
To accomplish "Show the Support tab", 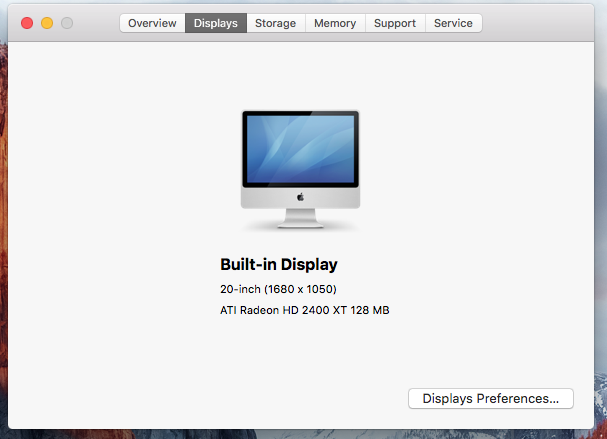I will [x=395, y=23].
